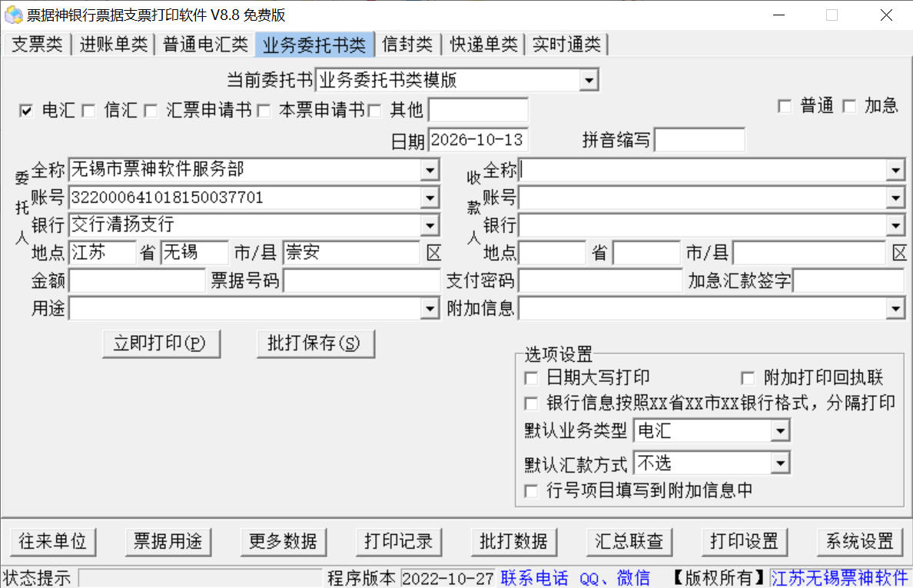Expand the 收款人 全称 dropdown
913x588 pixels.
point(895,170)
